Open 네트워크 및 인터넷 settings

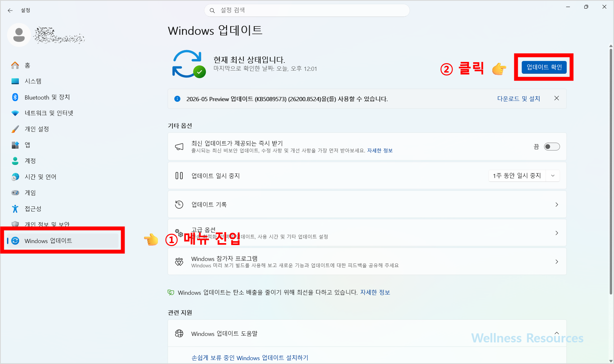pyautogui.click(x=63, y=113)
